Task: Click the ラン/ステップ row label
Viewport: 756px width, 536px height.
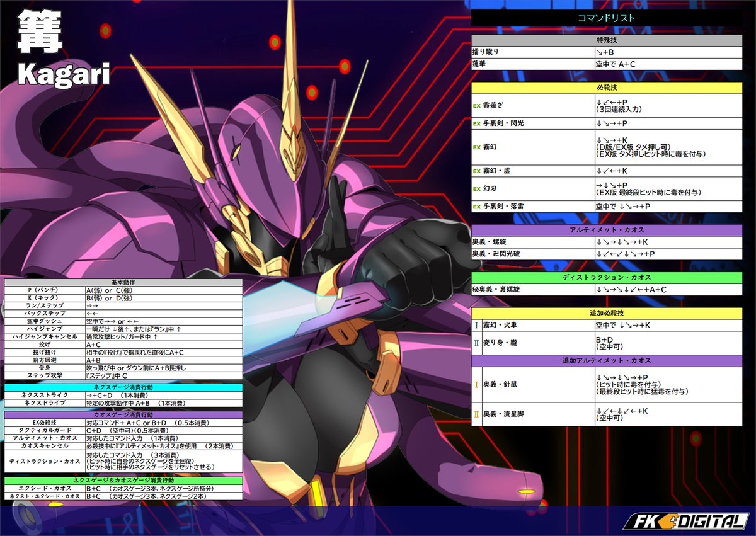Action: [x=45, y=306]
